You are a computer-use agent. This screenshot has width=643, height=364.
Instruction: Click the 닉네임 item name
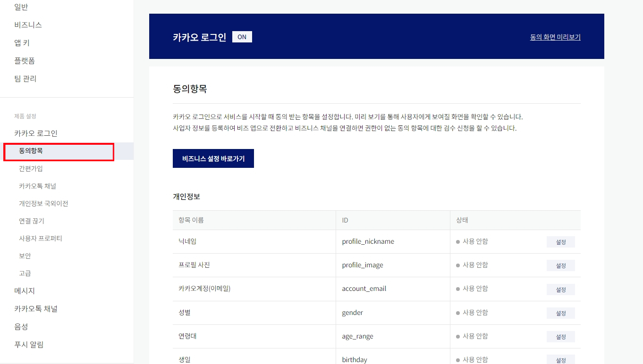pos(187,241)
